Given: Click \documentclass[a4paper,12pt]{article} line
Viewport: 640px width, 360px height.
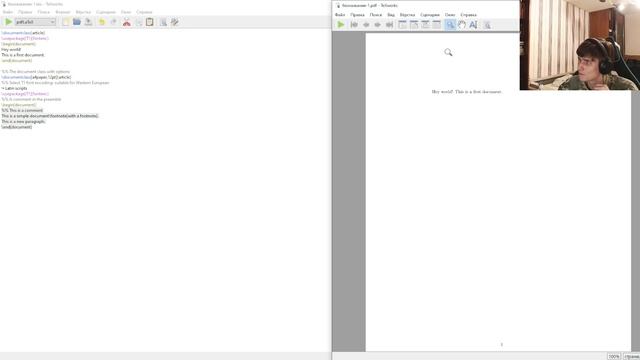Looking at the screenshot, I should (36, 77).
